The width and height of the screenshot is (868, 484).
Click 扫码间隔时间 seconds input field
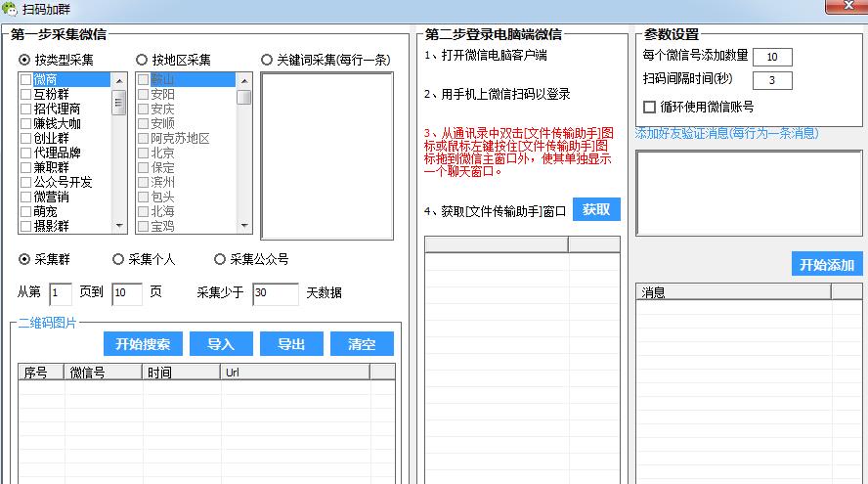click(x=773, y=80)
